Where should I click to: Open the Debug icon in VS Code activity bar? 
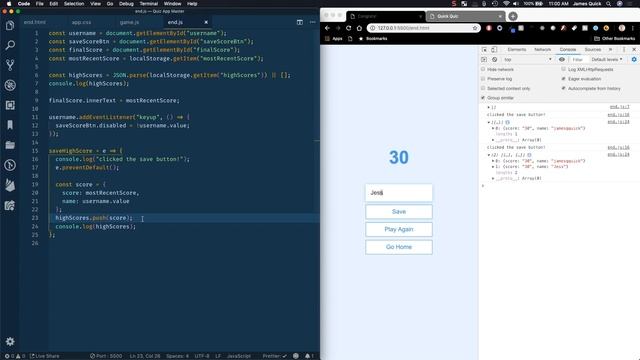[x=10, y=85]
